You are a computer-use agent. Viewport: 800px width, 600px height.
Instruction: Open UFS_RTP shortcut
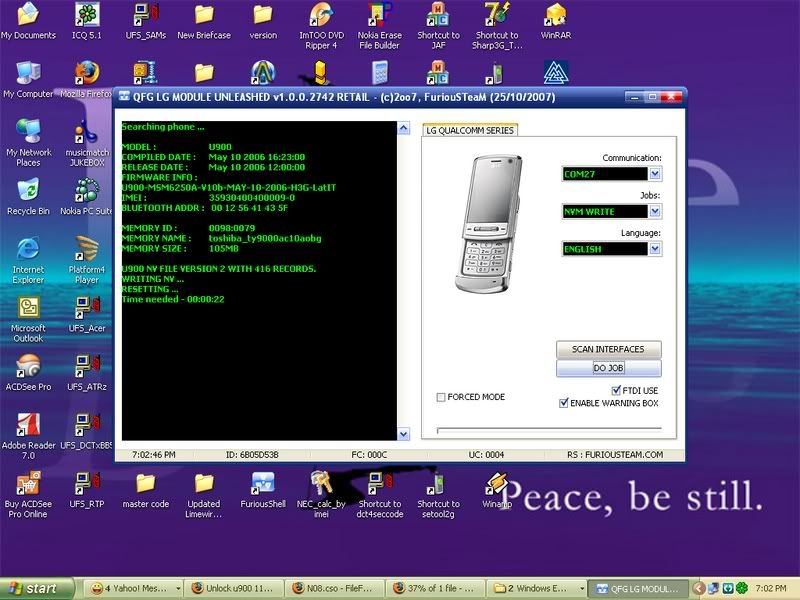pyautogui.click(x=87, y=490)
